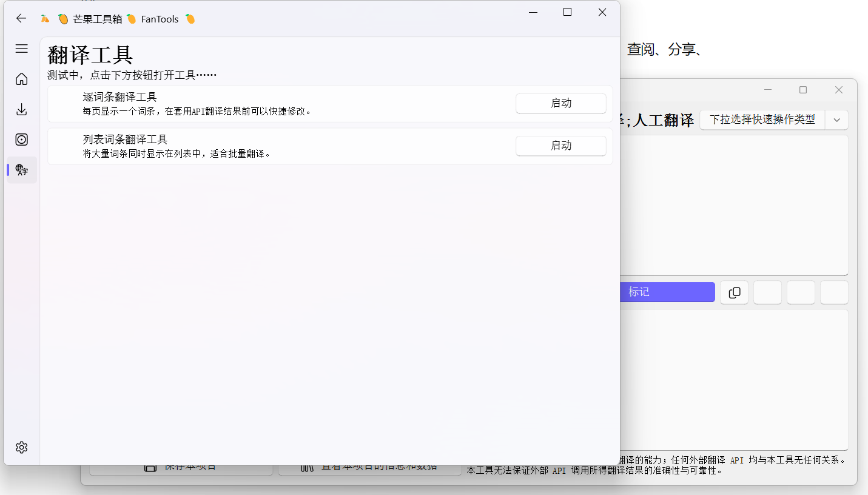
Task: Click the back arrow in the title bar
Action: (21, 18)
